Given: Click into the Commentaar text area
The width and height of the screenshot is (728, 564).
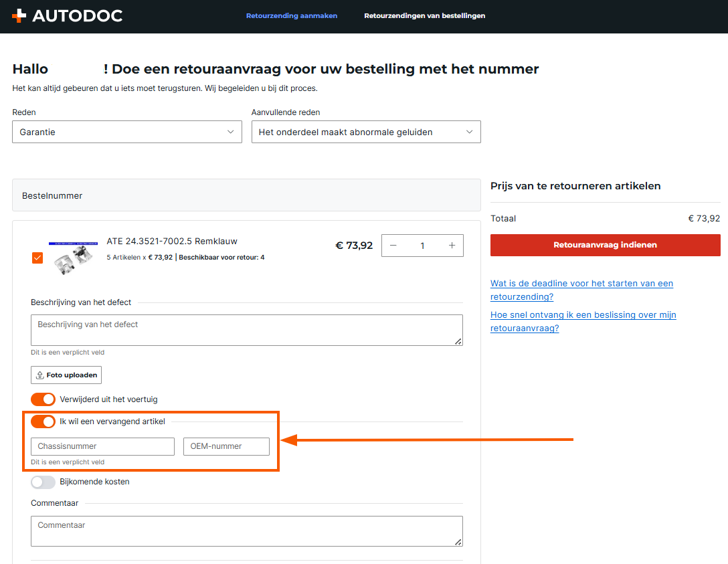Looking at the screenshot, I should pyautogui.click(x=246, y=531).
